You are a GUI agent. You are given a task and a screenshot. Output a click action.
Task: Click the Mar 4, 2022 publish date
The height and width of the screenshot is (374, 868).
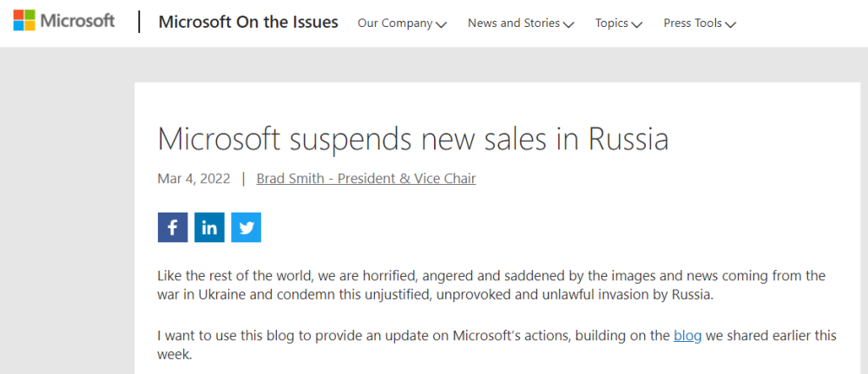194,179
